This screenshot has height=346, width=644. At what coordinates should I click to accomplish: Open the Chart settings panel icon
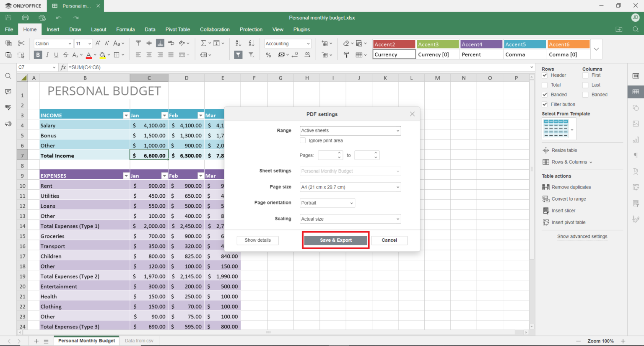pyautogui.click(x=636, y=139)
